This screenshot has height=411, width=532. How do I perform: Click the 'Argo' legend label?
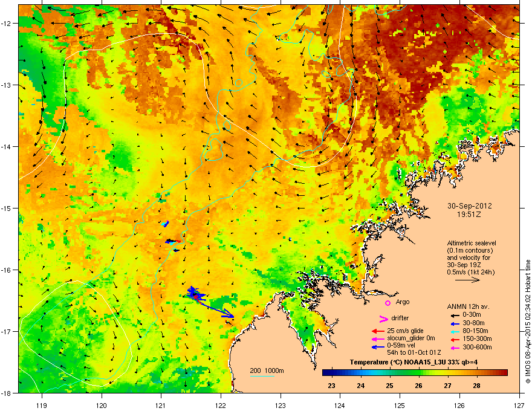403,302
